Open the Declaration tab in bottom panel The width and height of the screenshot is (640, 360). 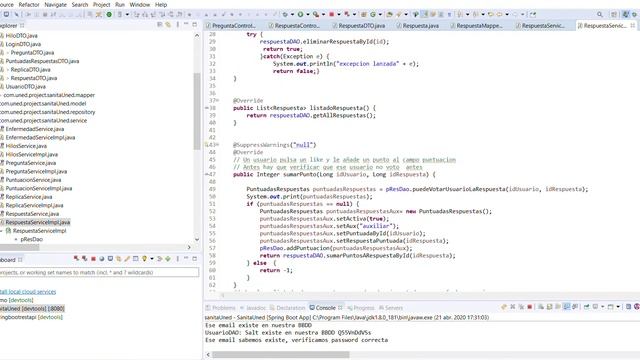(287, 308)
